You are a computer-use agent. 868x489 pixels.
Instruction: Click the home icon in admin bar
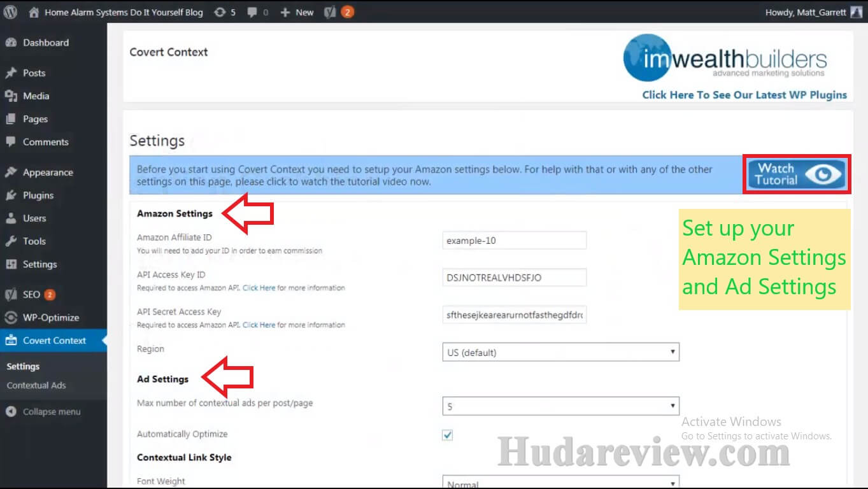click(x=34, y=12)
